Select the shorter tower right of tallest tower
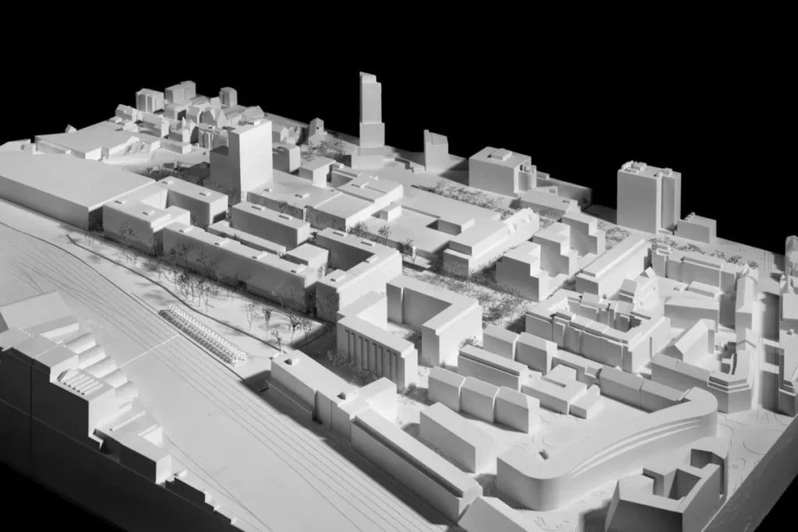This screenshot has height=532, width=798. click(436, 150)
